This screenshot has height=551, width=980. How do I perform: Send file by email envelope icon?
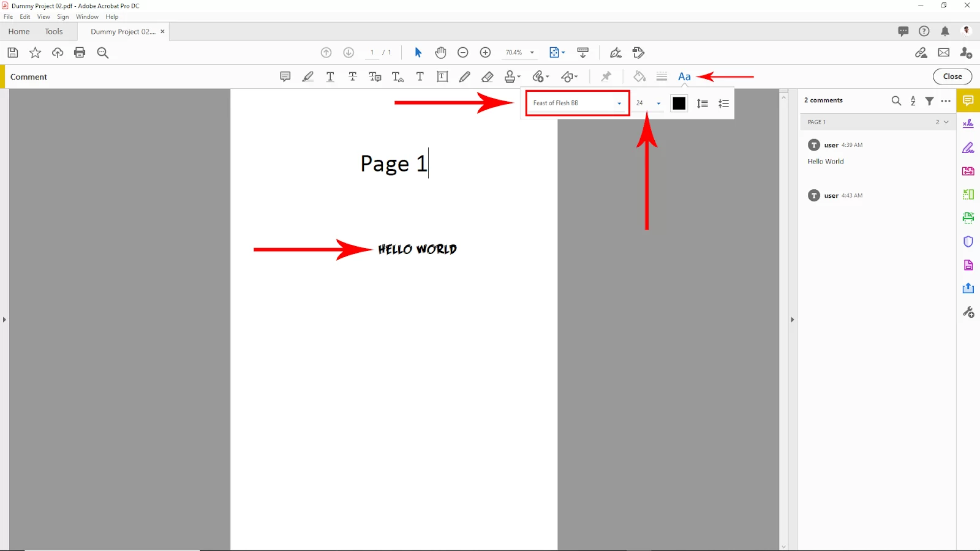pos(944,53)
